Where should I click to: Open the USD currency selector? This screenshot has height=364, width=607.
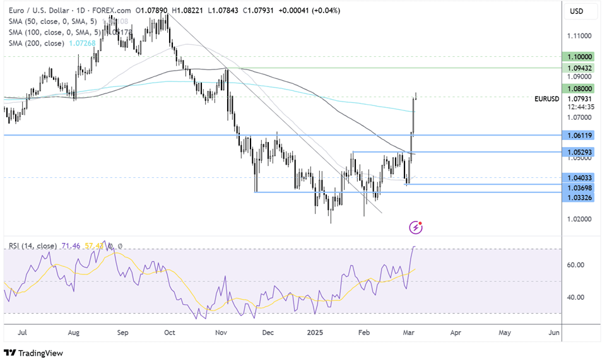(x=576, y=11)
